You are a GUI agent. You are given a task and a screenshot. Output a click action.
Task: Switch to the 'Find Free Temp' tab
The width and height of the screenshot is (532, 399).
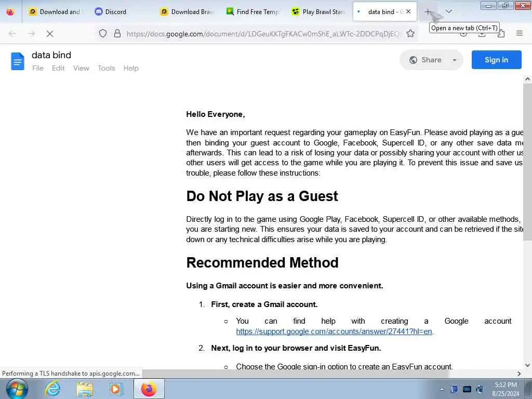click(253, 12)
